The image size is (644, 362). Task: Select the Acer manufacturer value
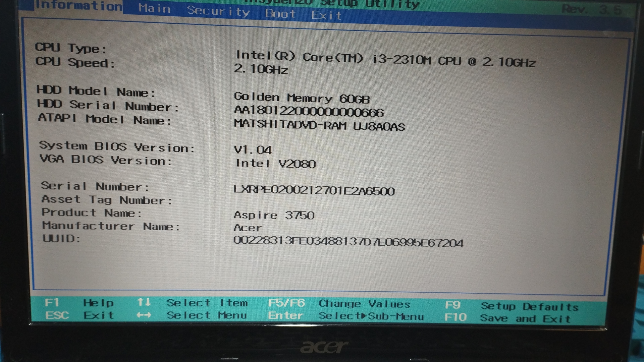(x=248, y=228)
